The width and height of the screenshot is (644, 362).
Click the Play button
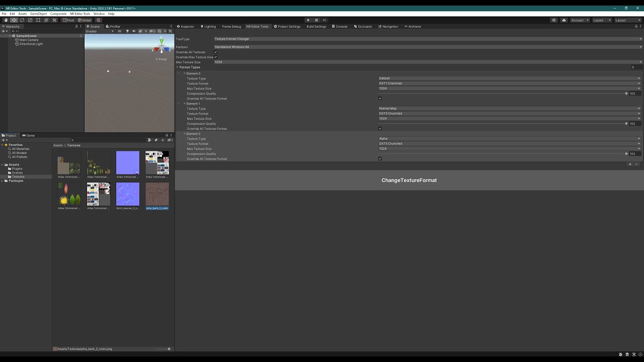tap(308, 20)
